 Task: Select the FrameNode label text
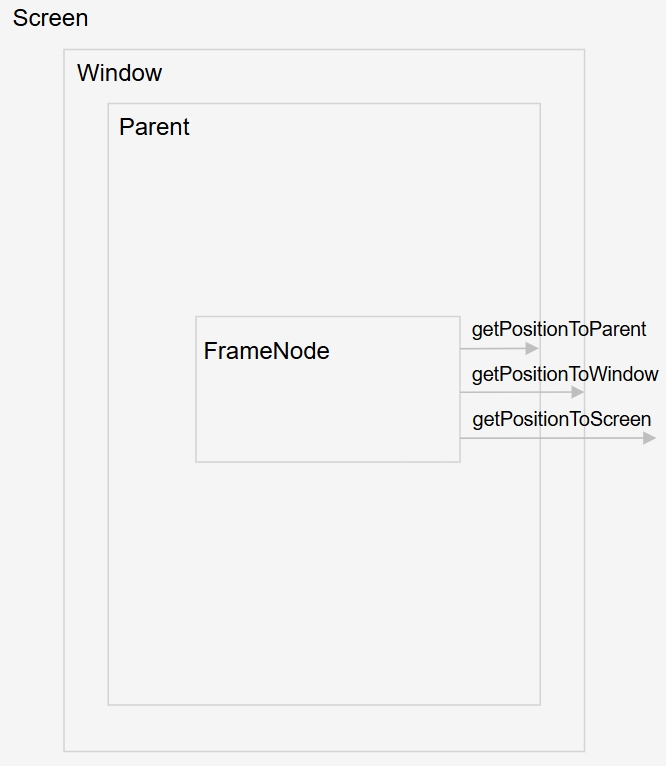[x=266, y=351]
